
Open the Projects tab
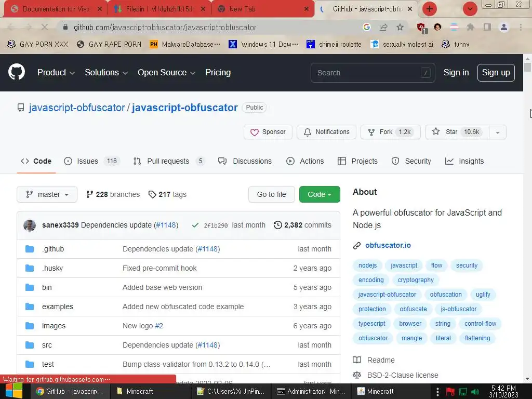point(357,161)
